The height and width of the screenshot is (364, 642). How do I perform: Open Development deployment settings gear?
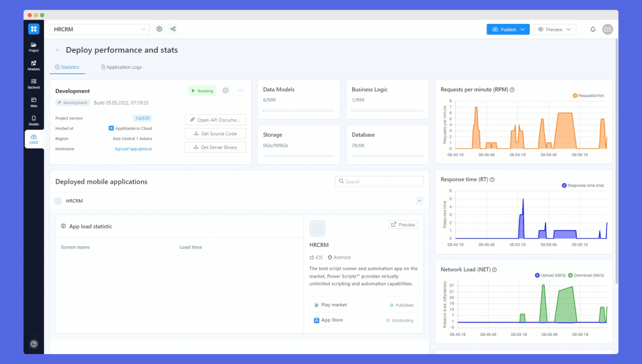click(x=226, y=90)
